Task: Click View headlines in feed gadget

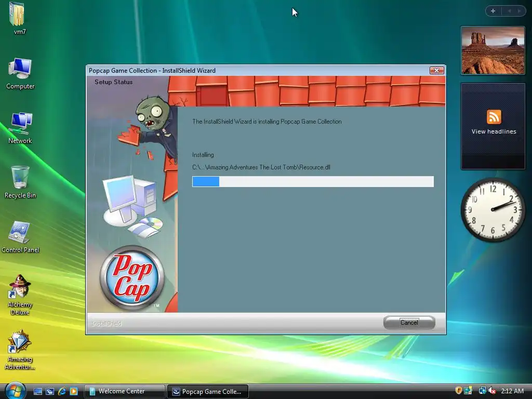Action: coord(494,131)
